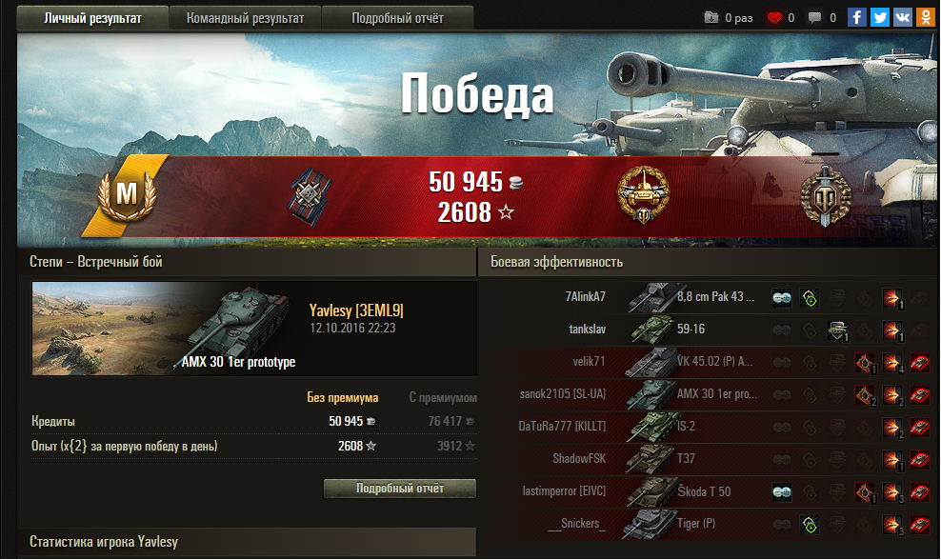Screen dimensions: 941x560
Task: Click the Подробный отчёт button
Action: pyautogui.click(x=400, y=488)
